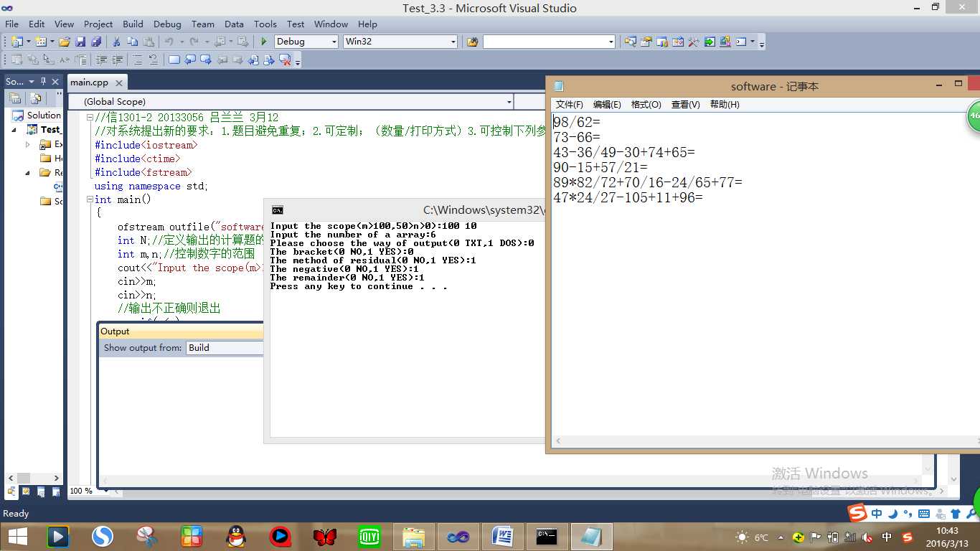Image resolution: width=980 pixels, height=551 pixels.
Task: Switch to the console window taskbar button
Action: (x=547, y=536)
